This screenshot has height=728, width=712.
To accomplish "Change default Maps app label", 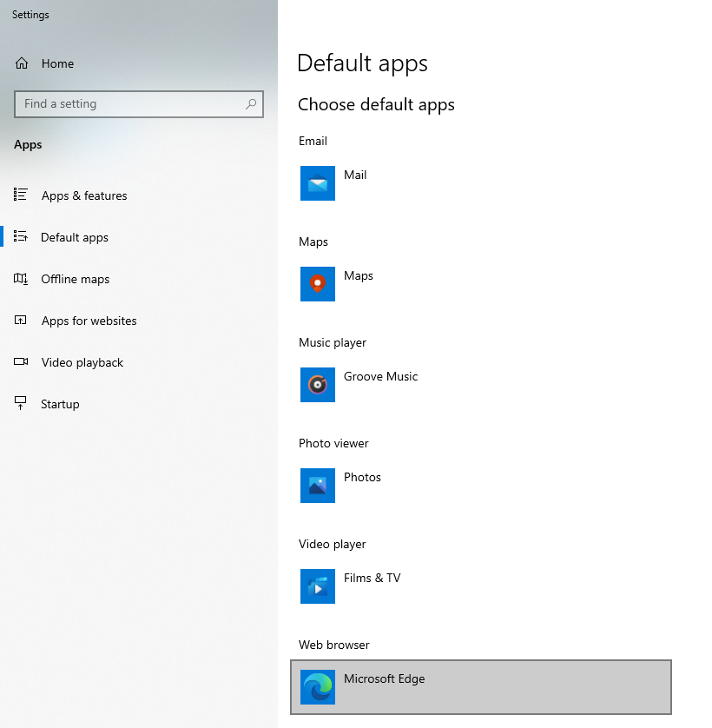I will 359,275.
